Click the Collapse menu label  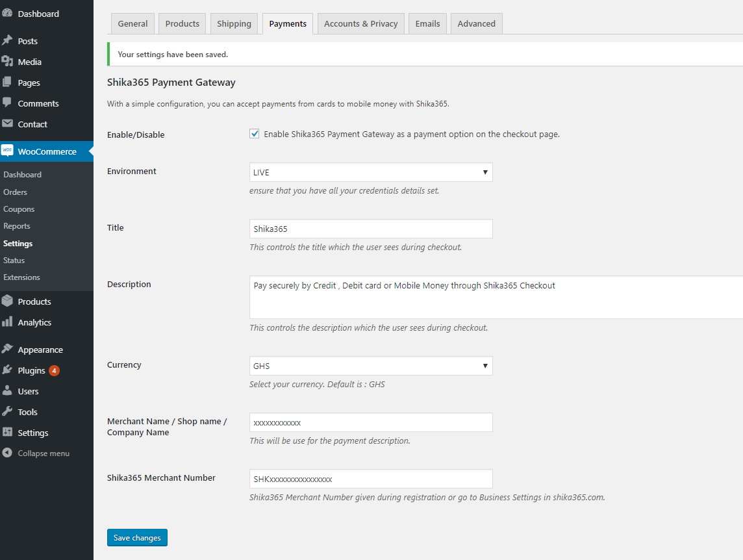[44, 453]
